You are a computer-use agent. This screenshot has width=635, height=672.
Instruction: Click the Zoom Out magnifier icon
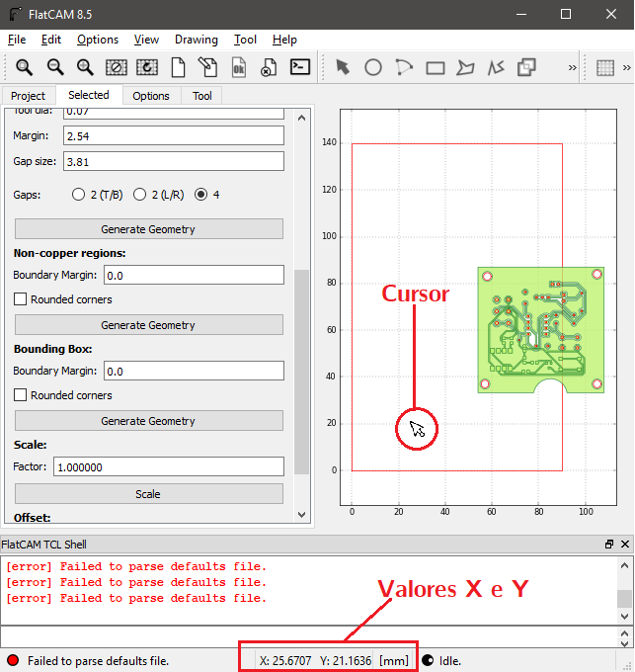click(x=55, y=67)
